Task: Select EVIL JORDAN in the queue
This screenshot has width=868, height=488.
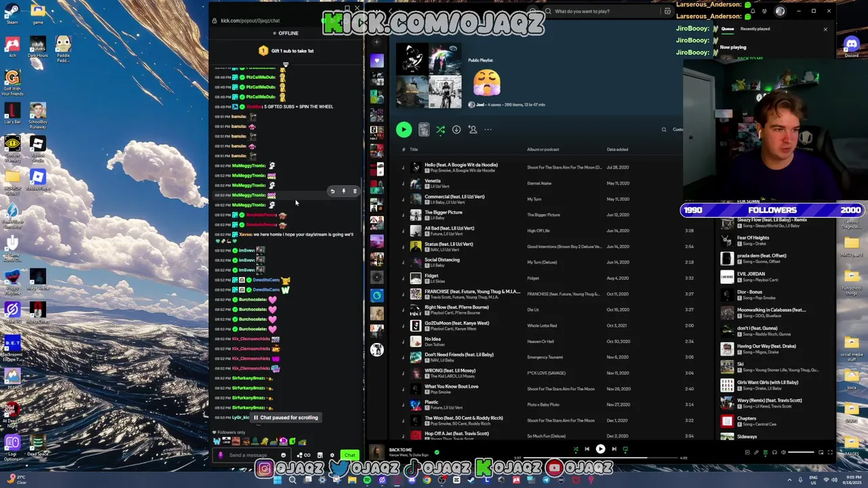Action: click(x=751, y=274)
